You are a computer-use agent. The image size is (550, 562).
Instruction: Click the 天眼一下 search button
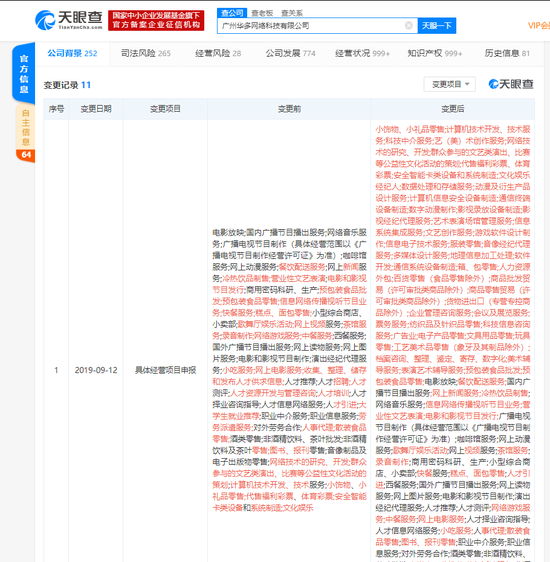437,26
